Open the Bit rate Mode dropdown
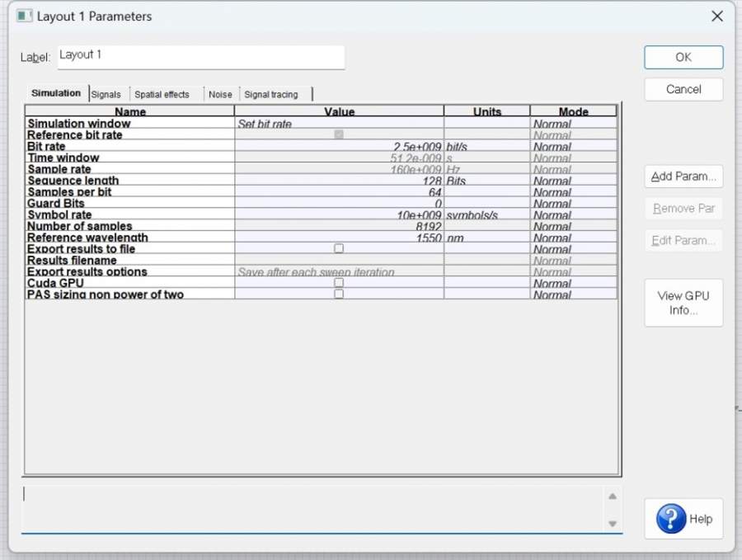Image resolution: width=742 pixels, height=560 pixels. coord(573,147)
